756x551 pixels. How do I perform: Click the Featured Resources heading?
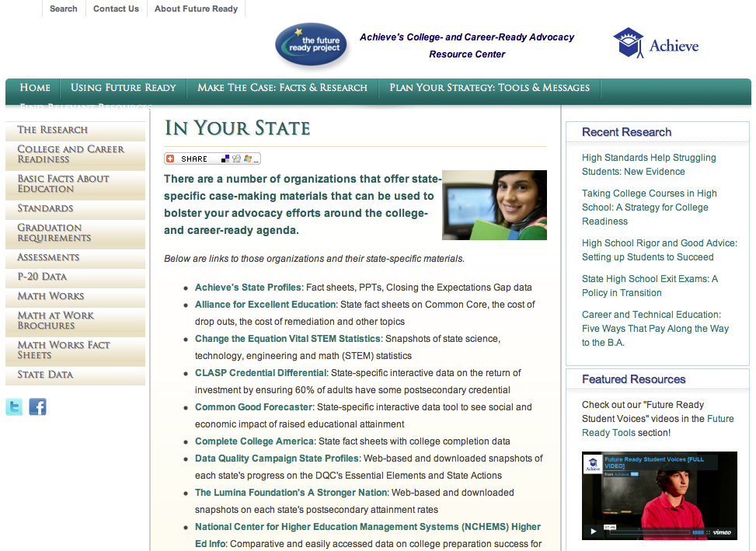[633, 379]
